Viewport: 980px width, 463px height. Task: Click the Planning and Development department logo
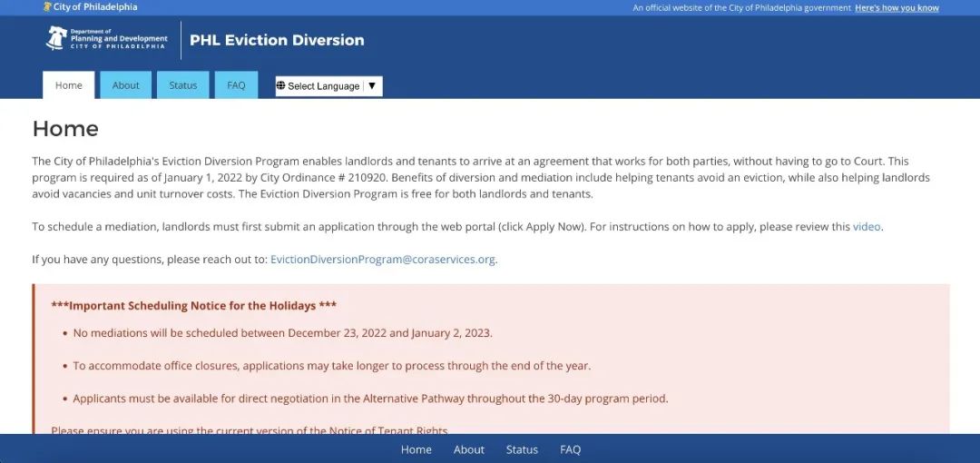[x=107, y=39]
